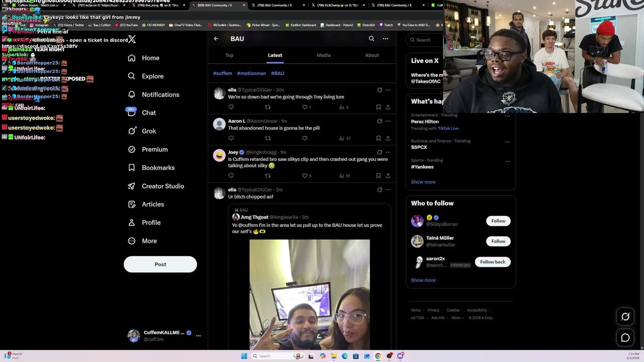Open the quoted post photo thumbnail
Viewport: 644px width, 362px height.
pos(309,294)
